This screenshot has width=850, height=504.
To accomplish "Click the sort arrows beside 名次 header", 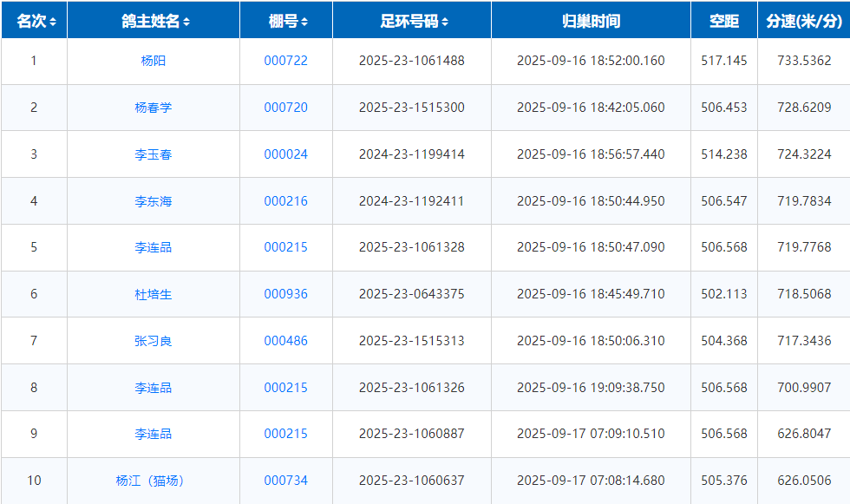I will [53, 22].
